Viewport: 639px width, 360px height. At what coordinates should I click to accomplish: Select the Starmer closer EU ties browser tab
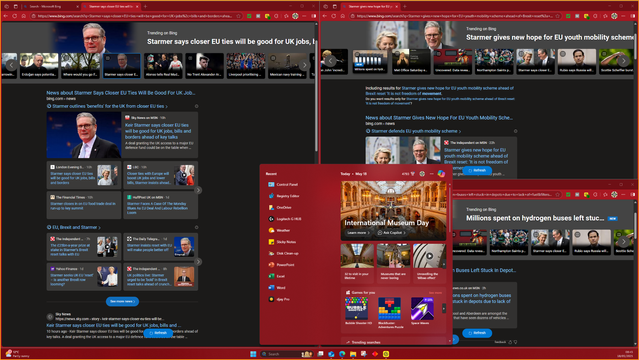(x=111, y=7)
